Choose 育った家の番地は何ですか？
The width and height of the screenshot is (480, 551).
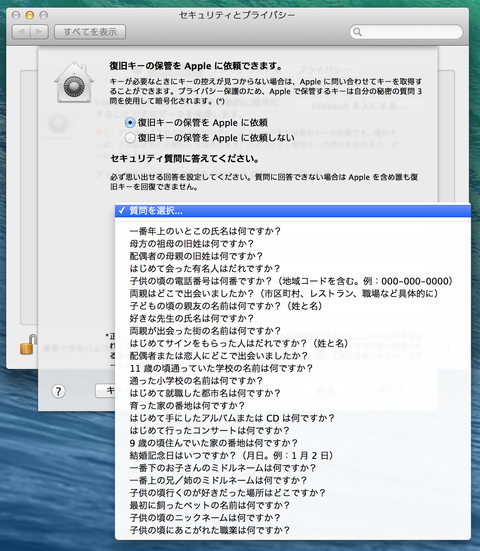pyautogui.click(x=293, y=406)
